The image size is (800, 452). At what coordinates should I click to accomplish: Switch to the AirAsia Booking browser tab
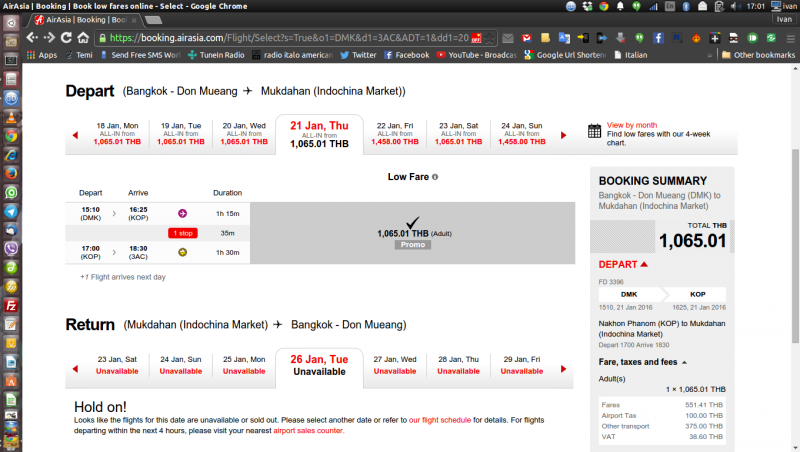pos(84,20)
